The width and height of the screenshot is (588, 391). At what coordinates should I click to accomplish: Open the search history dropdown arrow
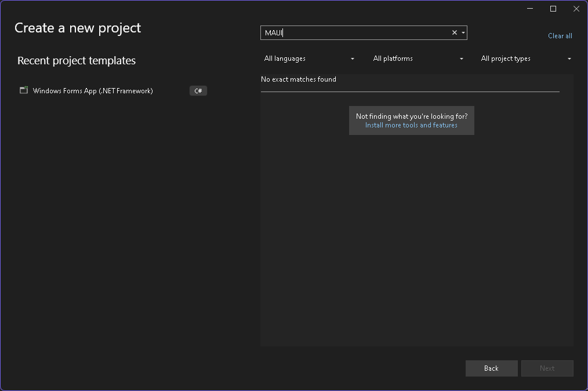pos(463,32)
